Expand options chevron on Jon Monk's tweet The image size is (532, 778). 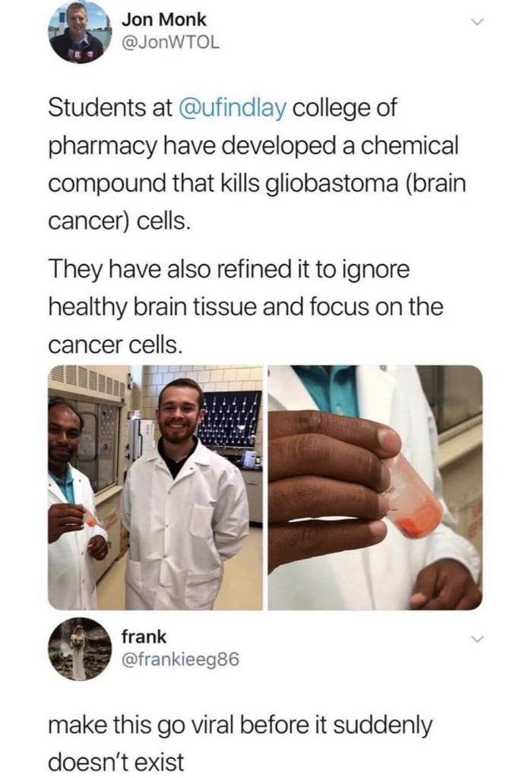[x=477, y=22]
